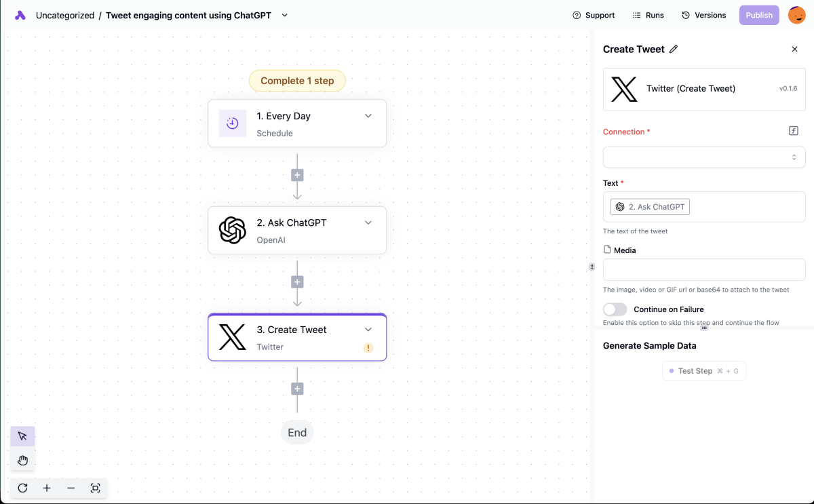
Task: Click the End node
Action: pyautogui.click(x=297, y=433)
